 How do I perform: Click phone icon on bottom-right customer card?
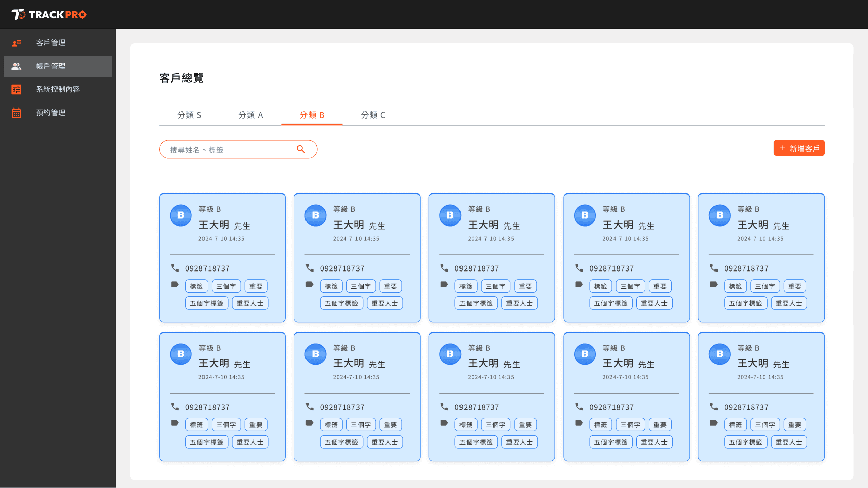coord(713,407)
